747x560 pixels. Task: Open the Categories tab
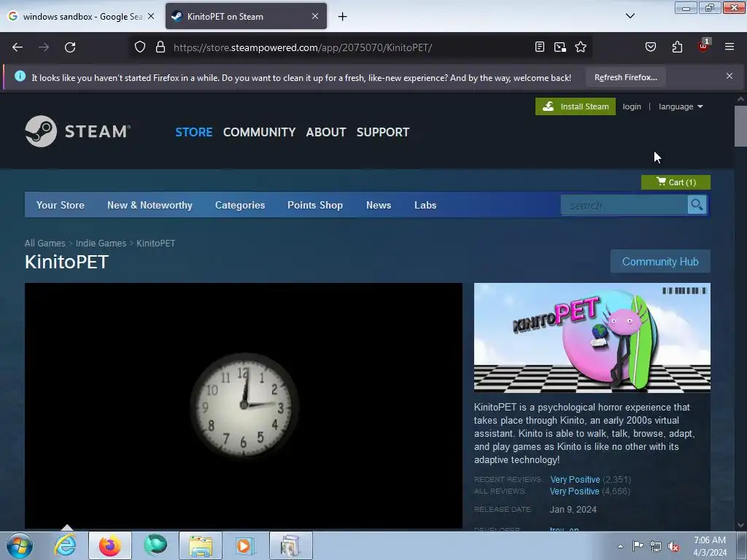pyautogui.click(x=239, y=205)
